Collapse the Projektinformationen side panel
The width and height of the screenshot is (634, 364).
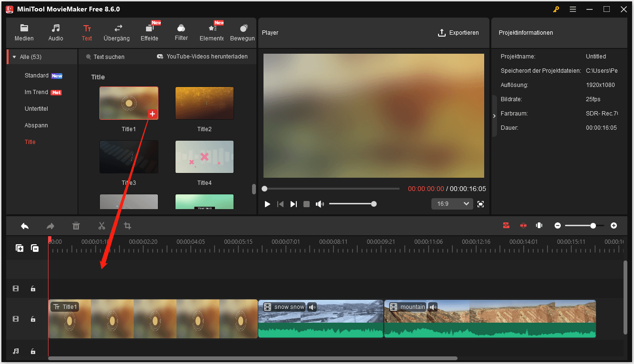pyautogui.click(x=494, y=115)
